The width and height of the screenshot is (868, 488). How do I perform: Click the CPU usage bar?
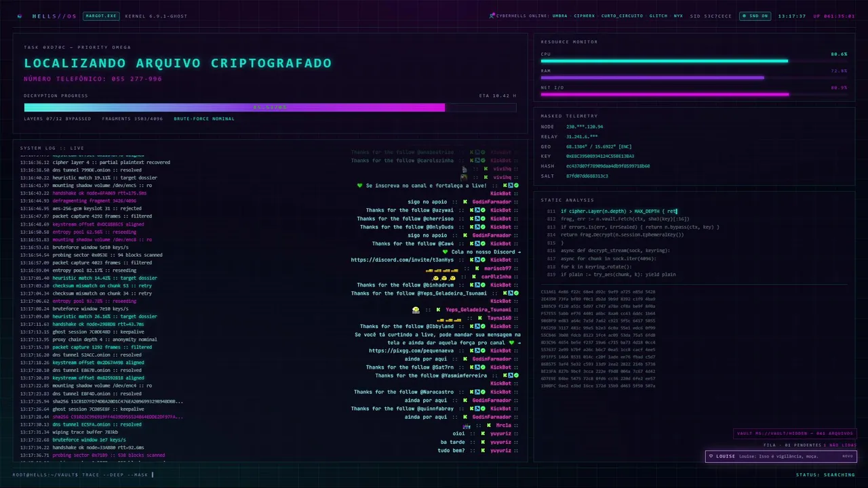click(x=694, y=61)
